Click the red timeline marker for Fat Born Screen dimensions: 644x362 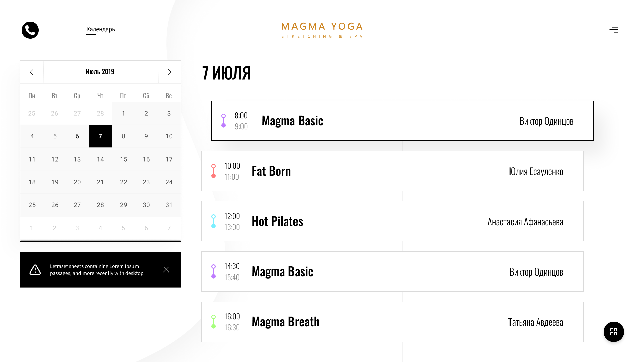pos(214,171)
